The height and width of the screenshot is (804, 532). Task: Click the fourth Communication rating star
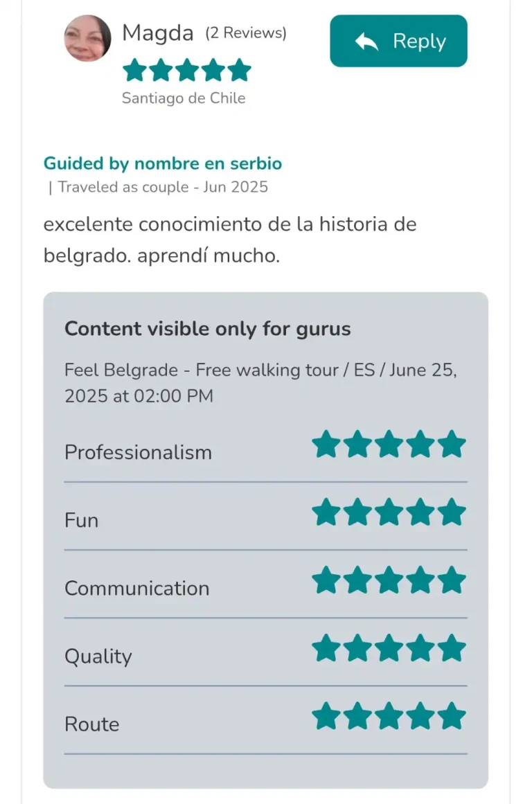pyautogui.click(x=420, y=580)
